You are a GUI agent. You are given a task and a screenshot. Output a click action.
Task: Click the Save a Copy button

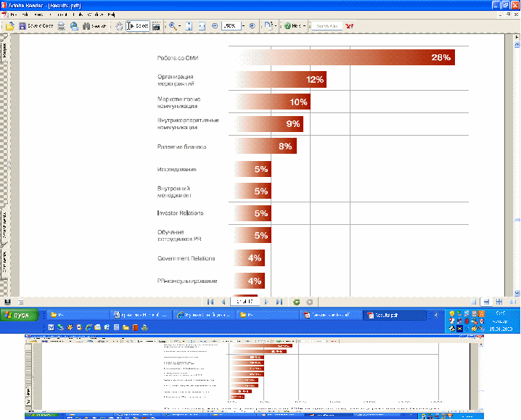pyautogui.click(x=36, y=26)
